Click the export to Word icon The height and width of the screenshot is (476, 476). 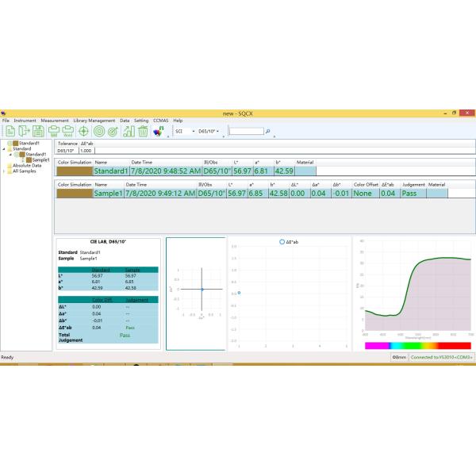coord(69,131)
